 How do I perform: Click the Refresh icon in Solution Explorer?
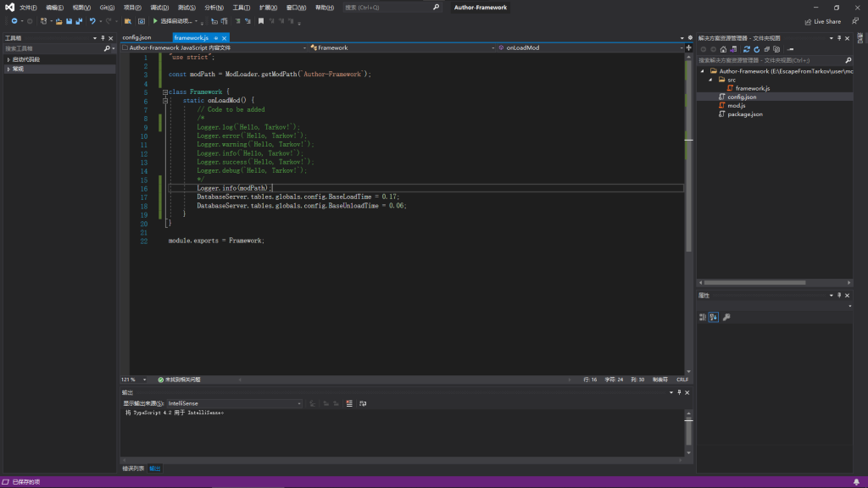coord(757,49)
